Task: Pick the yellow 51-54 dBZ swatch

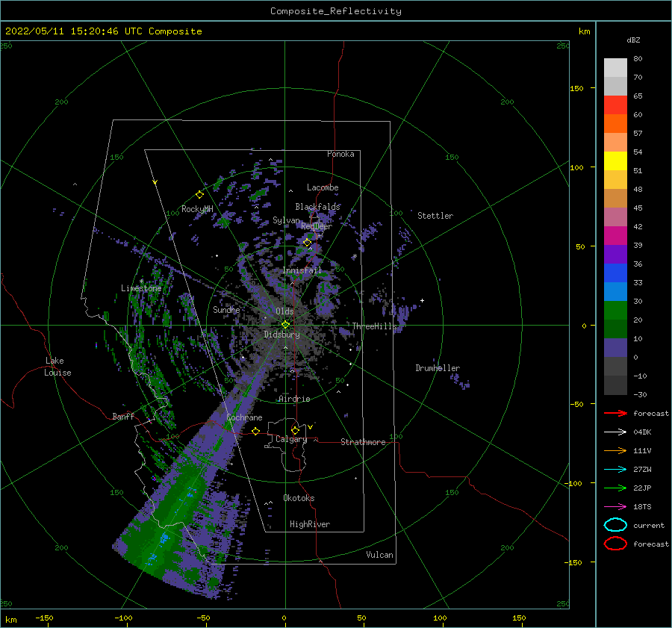Action: 615,161
